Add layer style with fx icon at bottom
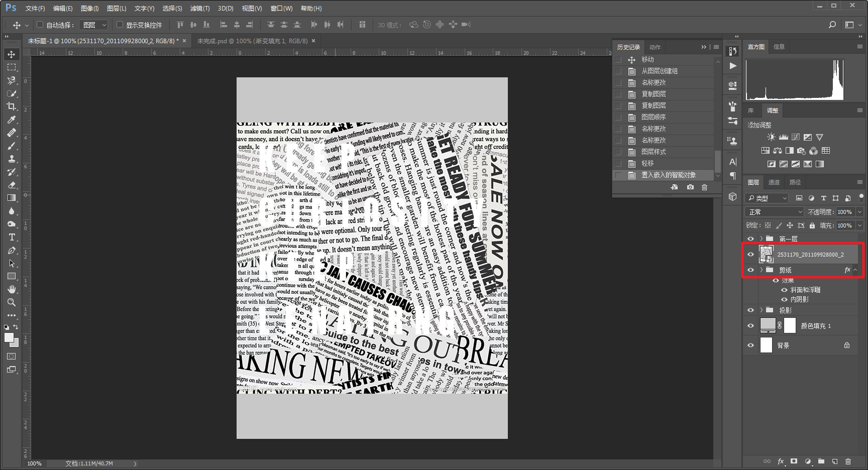The height and width of the screenshot is (470, 868). click(781, 461)
